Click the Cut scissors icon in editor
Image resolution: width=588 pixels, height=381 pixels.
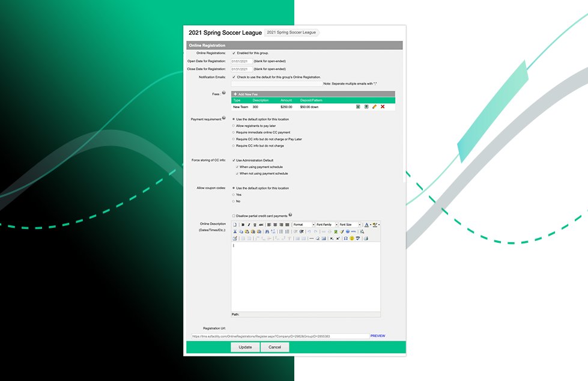(235, 231)
